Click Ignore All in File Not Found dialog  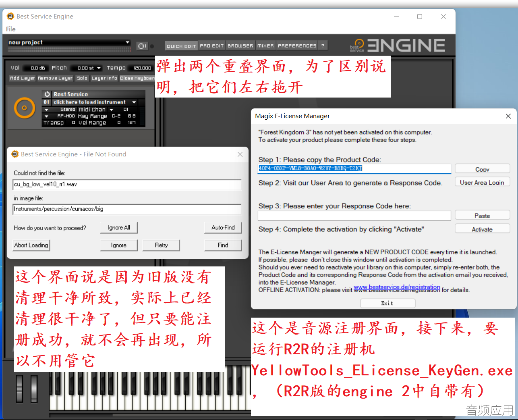119,228
